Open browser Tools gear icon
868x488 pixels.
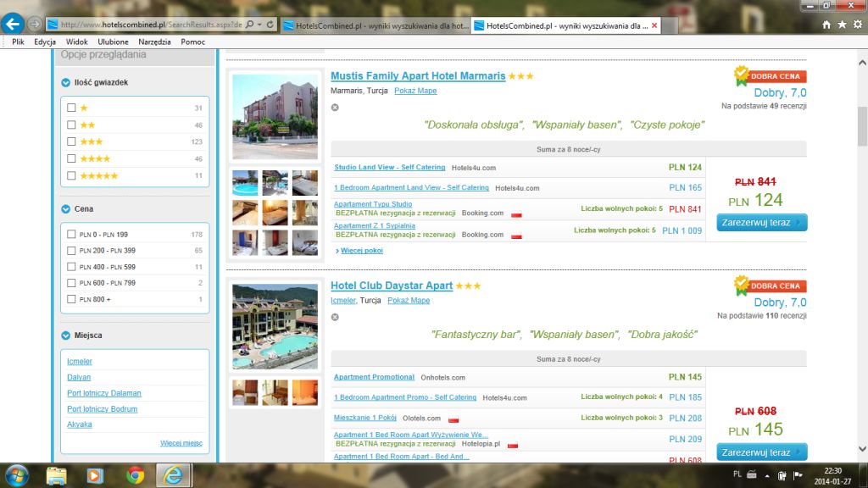click(x=858, y=25)
